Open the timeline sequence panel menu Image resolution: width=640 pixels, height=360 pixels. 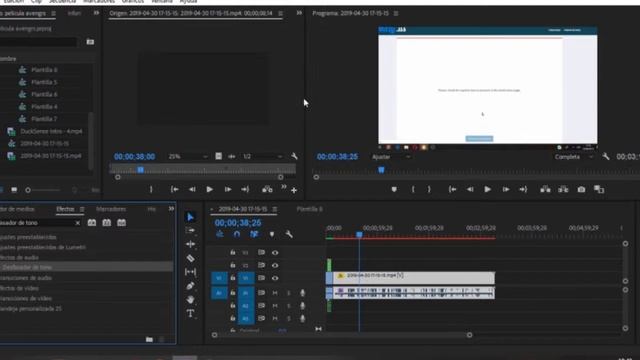[x=275, y=209]
